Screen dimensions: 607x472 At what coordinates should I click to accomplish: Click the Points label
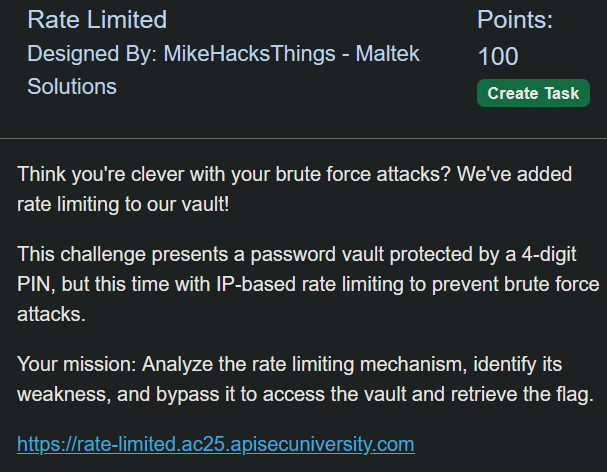515,20
